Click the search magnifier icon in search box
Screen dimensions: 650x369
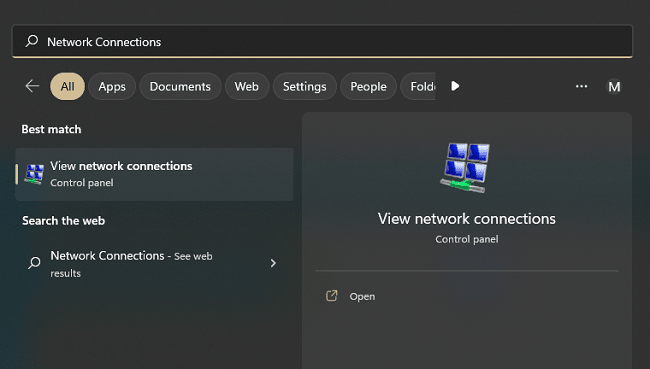32,41
